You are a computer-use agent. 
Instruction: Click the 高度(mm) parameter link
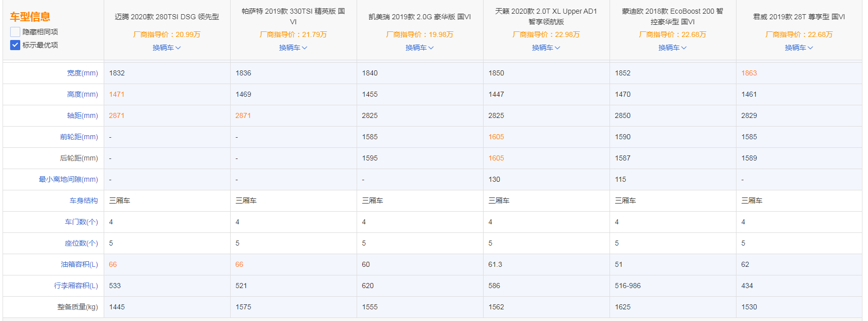tap(82, 94)
